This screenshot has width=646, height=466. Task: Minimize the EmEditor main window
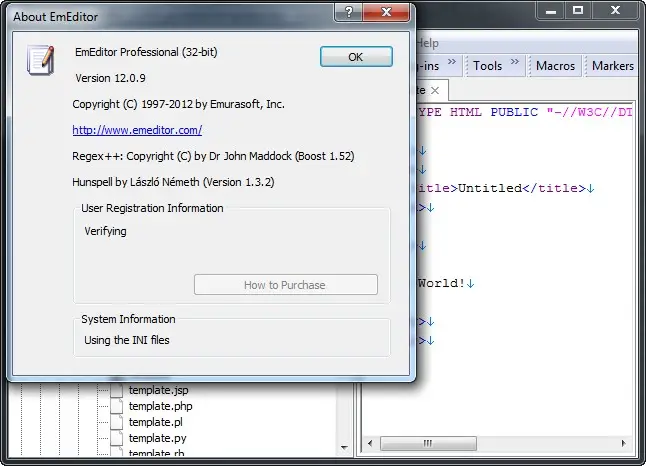551,11
